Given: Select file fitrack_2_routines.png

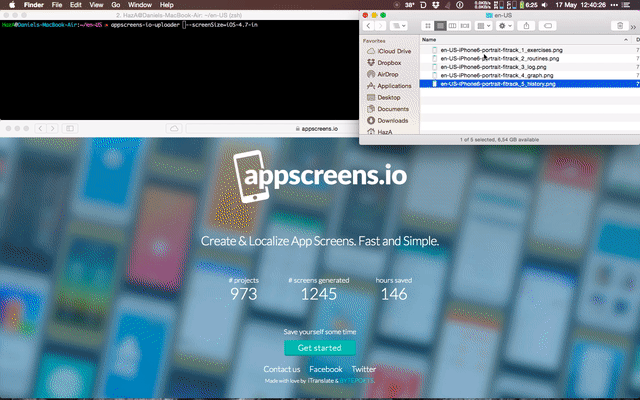Looking at the screenshot, I should pyautogui.click(x=500, y=58).
